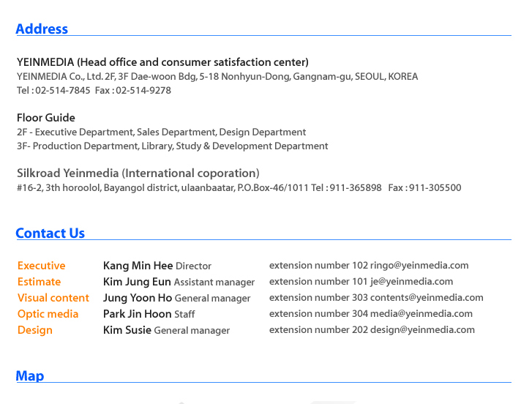Click extension number 101 text
This screenshot has height=404, width=532.
pyautogui.click(x=318, y=282)
